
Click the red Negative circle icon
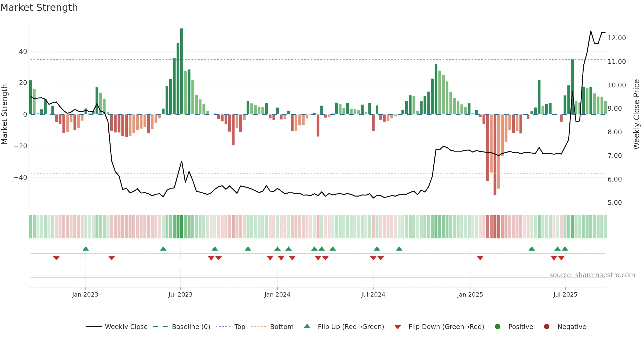pyautogui.click(x=547, y=327)
